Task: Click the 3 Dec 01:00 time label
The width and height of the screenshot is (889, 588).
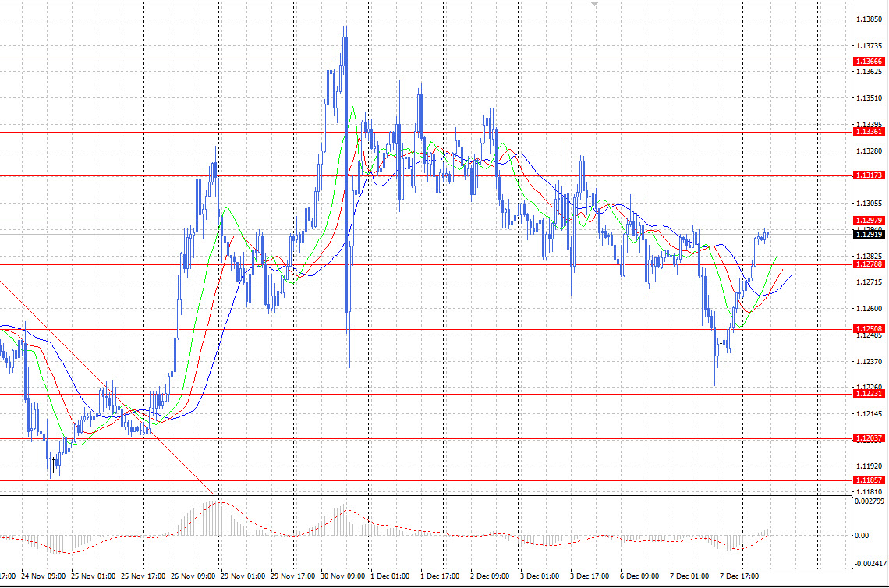Action: pos(540,576)
